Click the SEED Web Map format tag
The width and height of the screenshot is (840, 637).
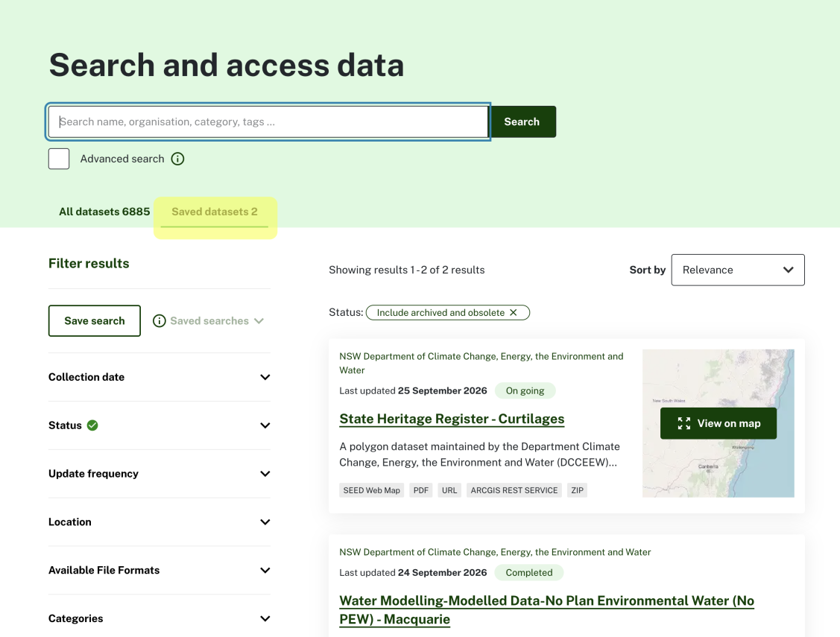pos(372,490)
